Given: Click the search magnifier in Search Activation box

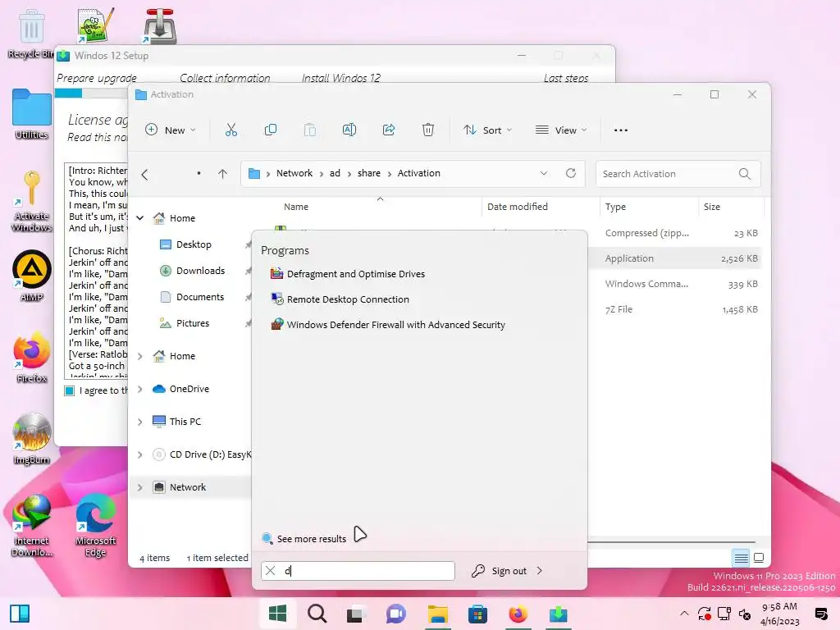Looking at the screenshot, I should coord(745,174).
